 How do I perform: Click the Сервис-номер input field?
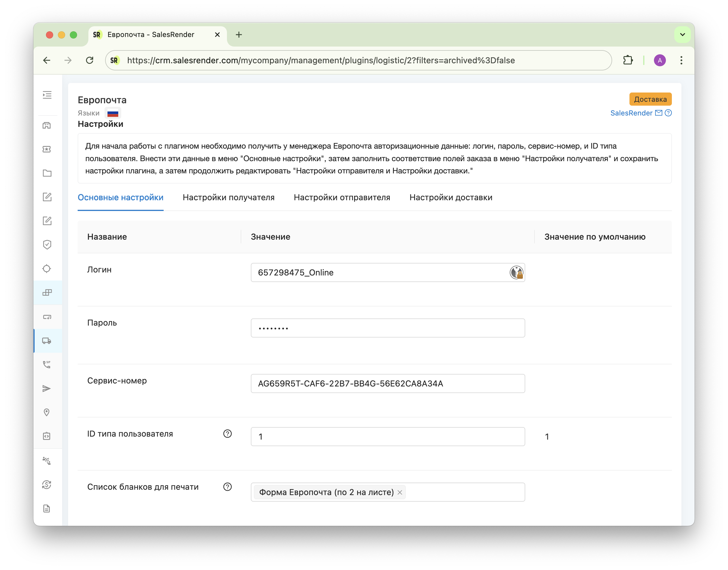pyautogui.click(x=387, y=383)
